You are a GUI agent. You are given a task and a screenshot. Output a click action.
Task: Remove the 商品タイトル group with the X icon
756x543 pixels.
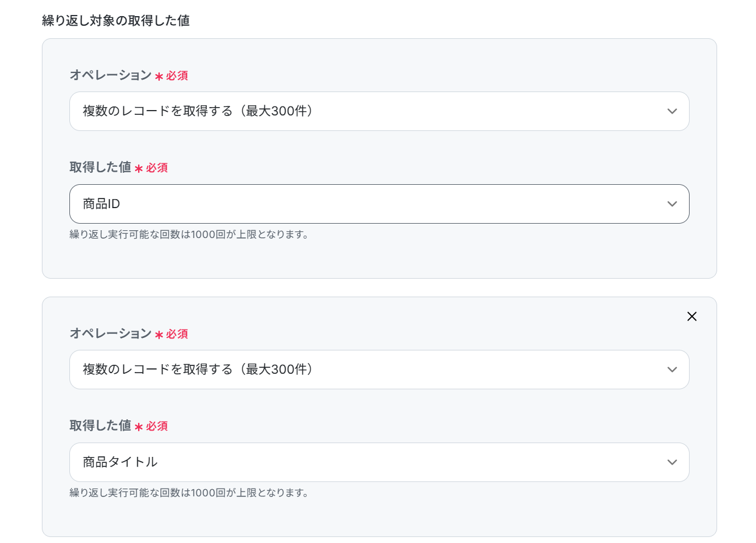(x=692, y=317)
